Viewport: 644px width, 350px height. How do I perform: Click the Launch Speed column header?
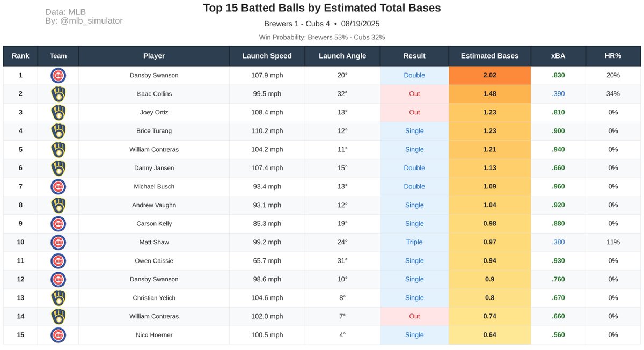(267, 55)
